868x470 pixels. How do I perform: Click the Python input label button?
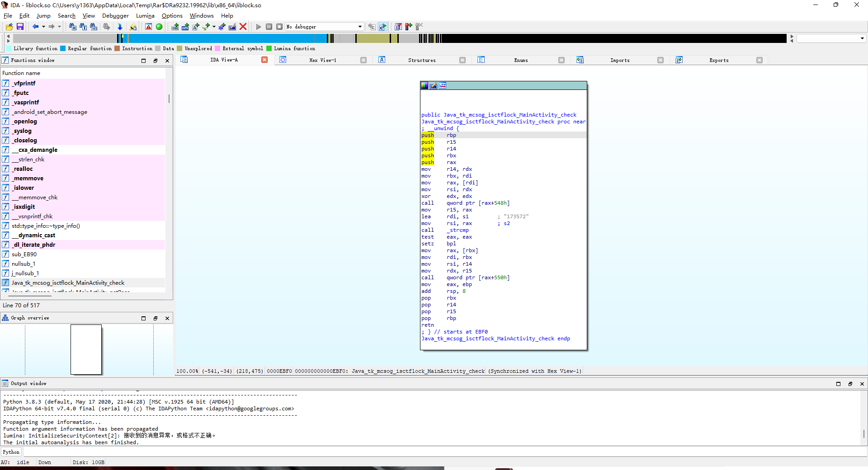[11, 452]
